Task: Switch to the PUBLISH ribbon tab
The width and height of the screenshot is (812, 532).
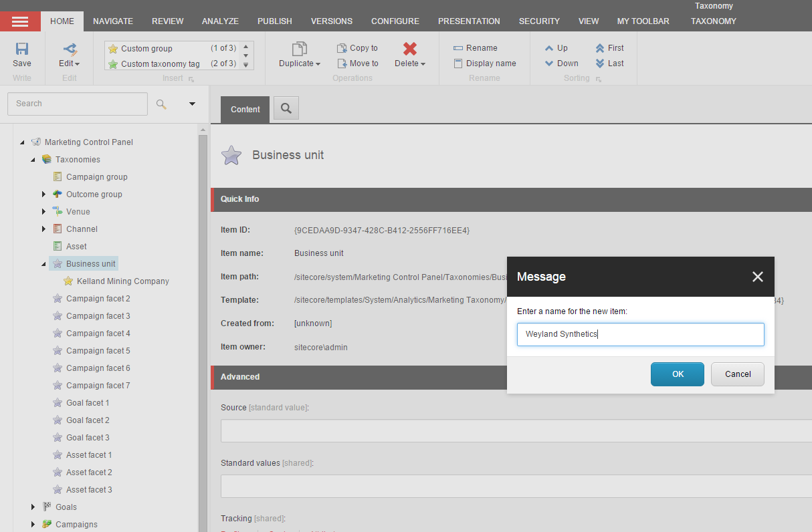Action: click(x=275, y=21)
